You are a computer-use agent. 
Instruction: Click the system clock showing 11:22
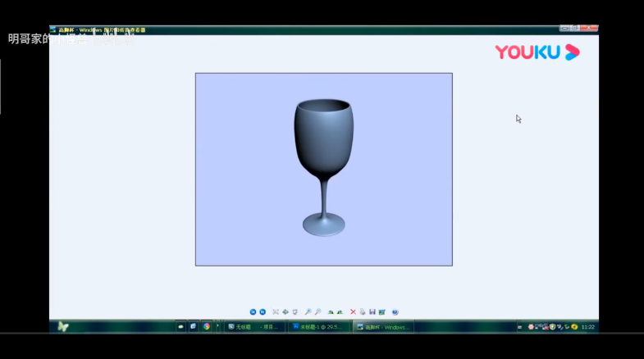587,327
